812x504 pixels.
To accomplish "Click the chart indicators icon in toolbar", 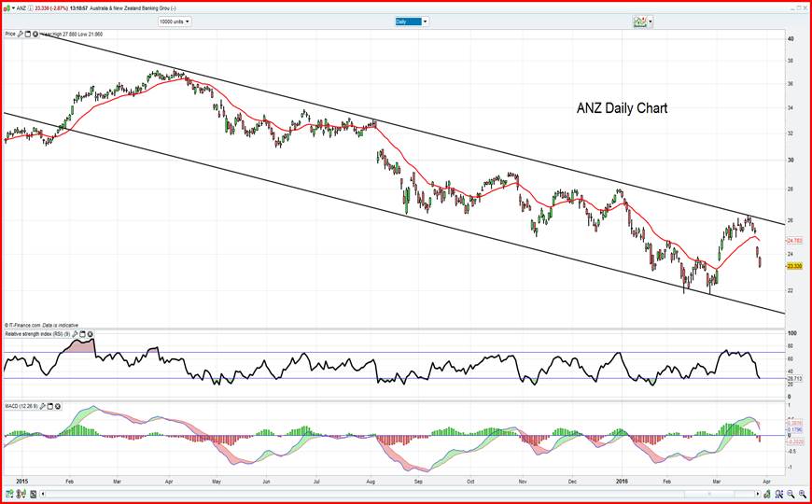I will pos(640,21).
